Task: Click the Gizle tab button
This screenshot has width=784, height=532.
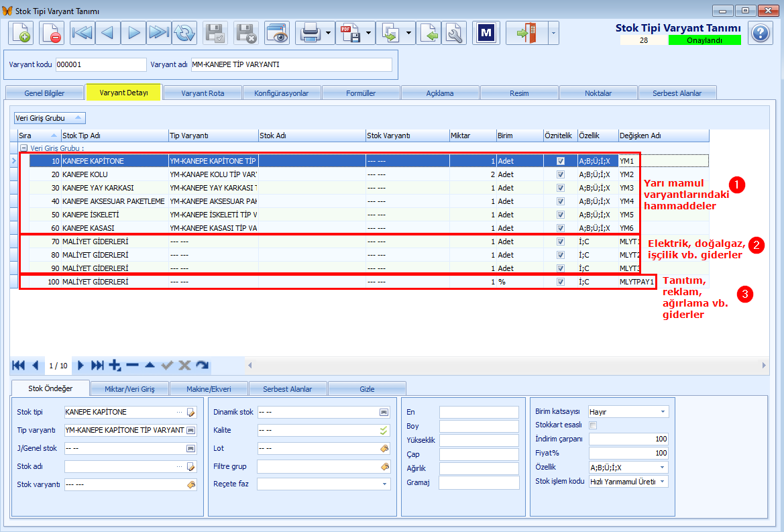Action: [367, 389]
